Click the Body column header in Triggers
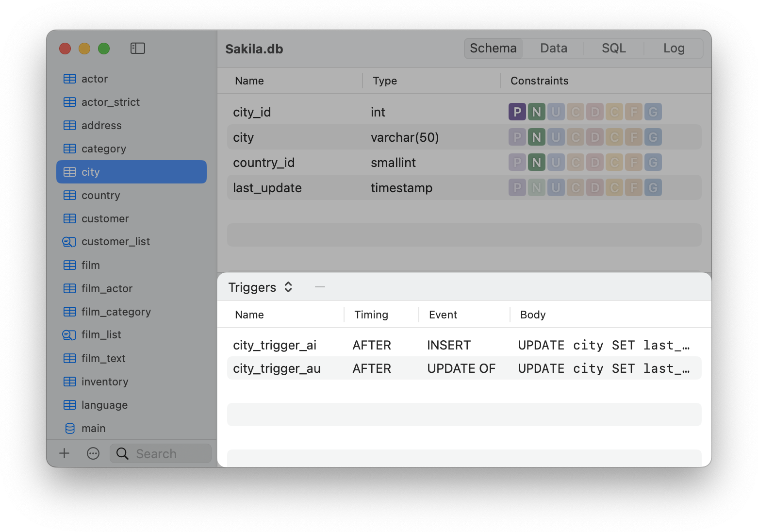The width and height of the screenshot is (758, 532). tap(533, 315)
